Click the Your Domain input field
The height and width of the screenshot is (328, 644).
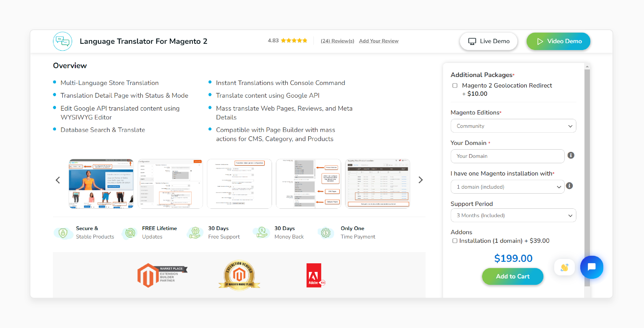click(x=507, y=156)
